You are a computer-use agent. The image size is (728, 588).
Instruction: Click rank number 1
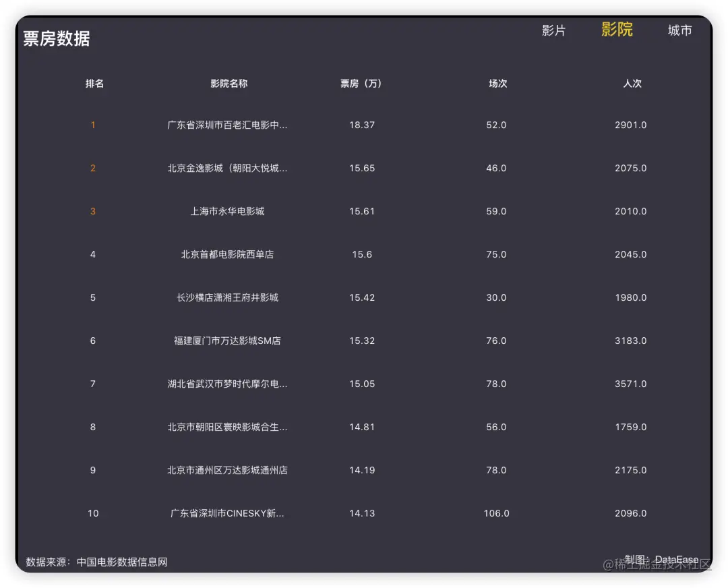pyautogui.click(x=93, y=125)
